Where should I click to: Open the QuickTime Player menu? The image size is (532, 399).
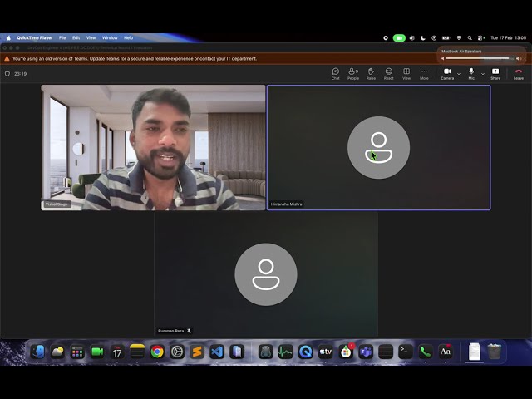[35, 37]
